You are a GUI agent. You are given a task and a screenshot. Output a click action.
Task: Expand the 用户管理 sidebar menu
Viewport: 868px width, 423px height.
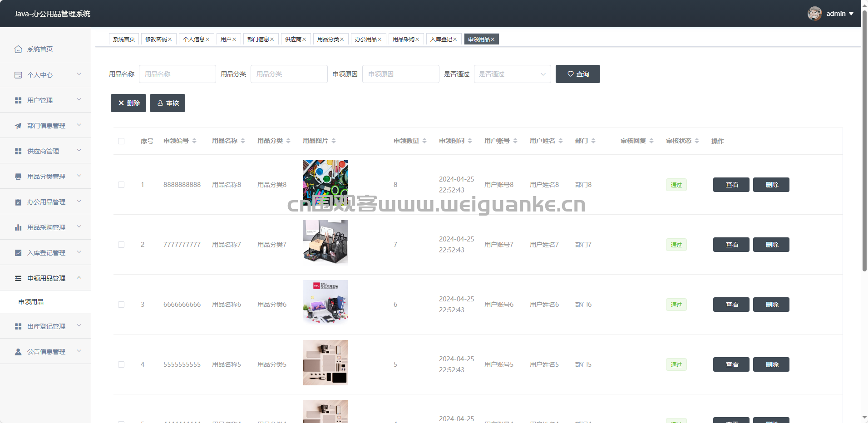tap(45, 100)
